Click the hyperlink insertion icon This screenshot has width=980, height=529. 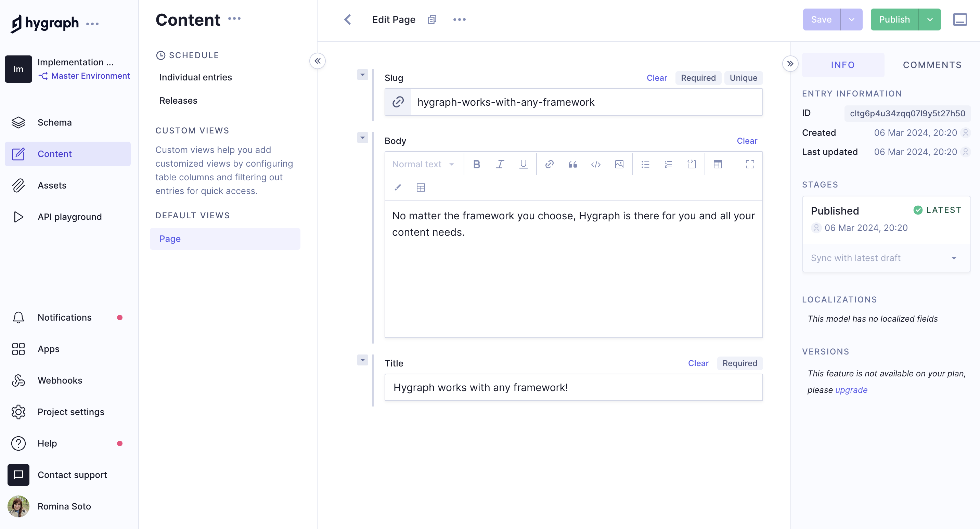[x=550, y=164]
